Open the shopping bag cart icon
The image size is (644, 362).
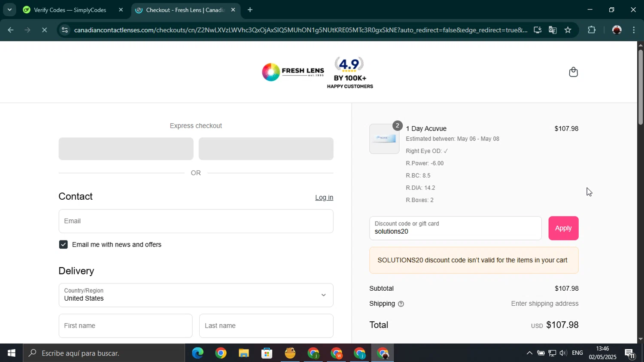pos(573,72)
